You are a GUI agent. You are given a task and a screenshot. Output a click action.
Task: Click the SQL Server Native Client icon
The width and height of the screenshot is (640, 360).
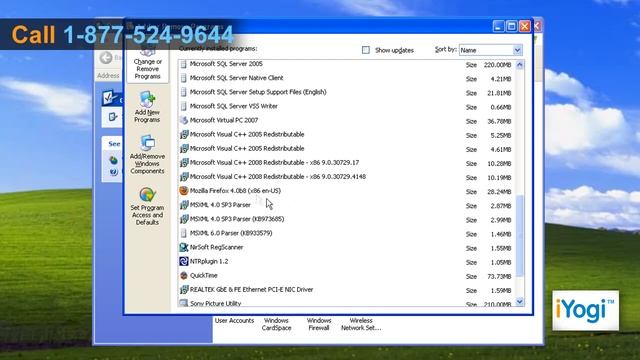(x=184, y=78)
